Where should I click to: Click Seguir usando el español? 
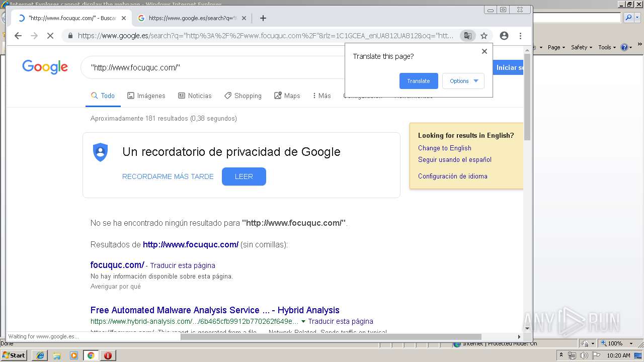pyautogui.click(x=455, y=159)
